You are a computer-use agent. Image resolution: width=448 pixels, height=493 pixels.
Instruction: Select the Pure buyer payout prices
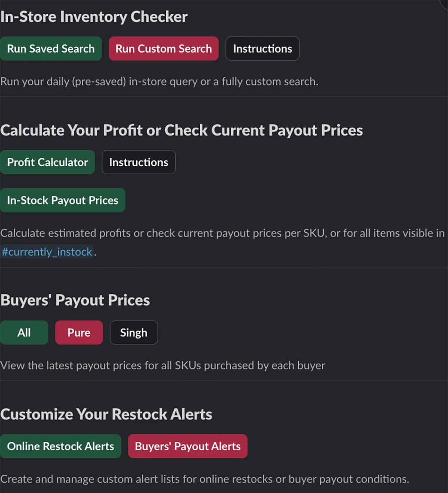[79, 333]
